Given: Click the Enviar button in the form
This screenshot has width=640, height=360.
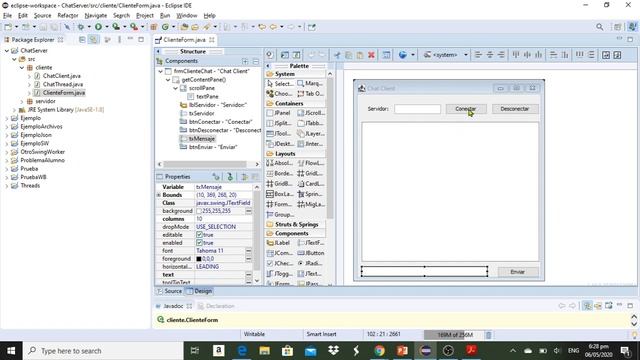Looking at the screenshot, I should point(518,272).
